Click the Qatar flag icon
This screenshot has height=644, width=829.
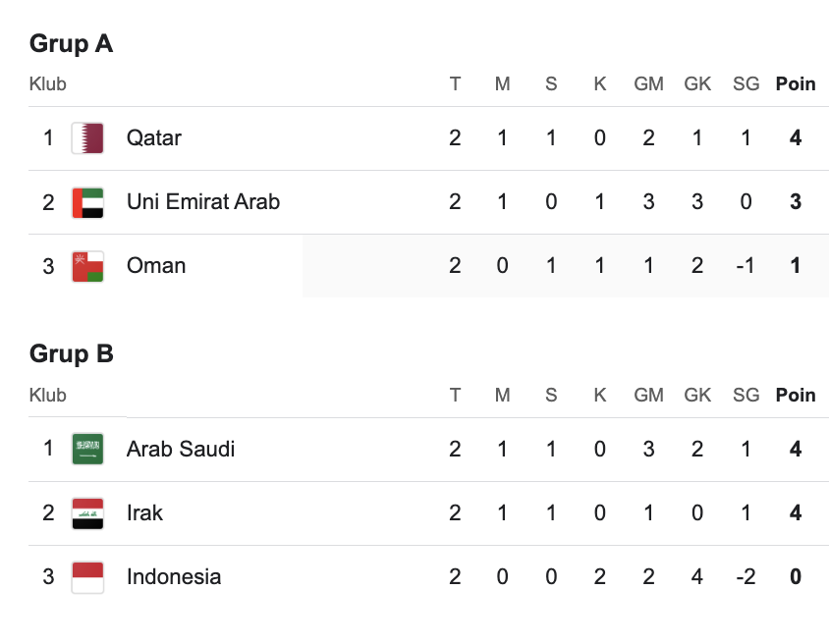click(x=87, y=138)
